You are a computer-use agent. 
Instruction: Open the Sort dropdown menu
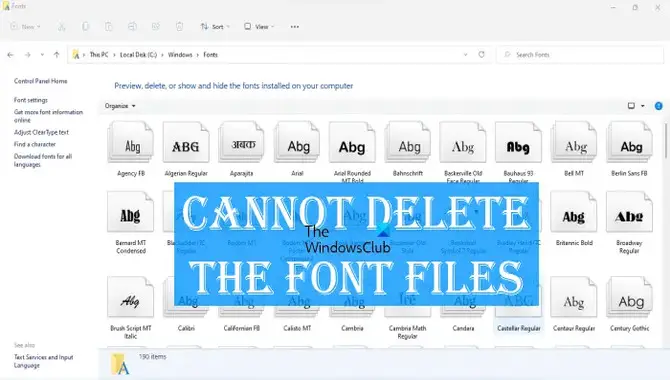tap(215, 27)
